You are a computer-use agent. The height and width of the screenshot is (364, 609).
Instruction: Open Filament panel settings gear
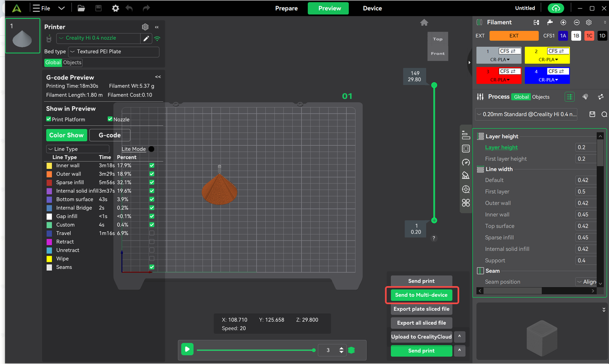pyautogui.click(x=589, y=22)
